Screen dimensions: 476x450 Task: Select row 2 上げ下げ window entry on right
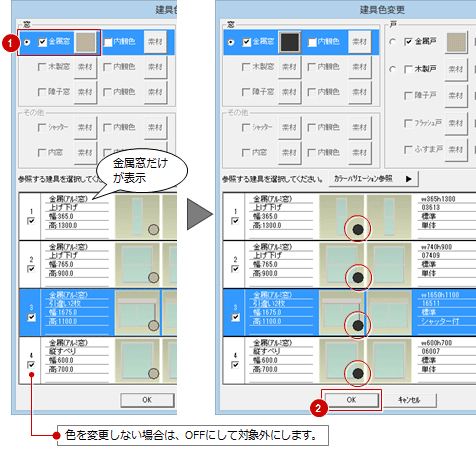coord(349,264)
